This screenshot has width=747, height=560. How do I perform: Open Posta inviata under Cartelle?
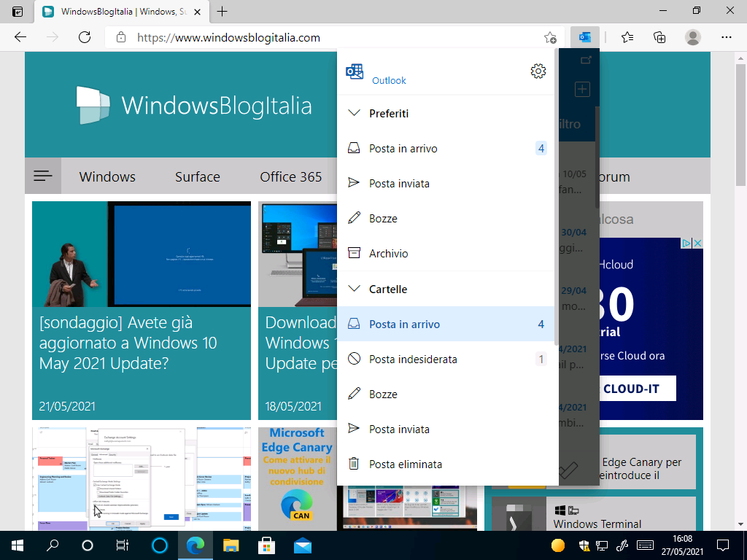446,429
